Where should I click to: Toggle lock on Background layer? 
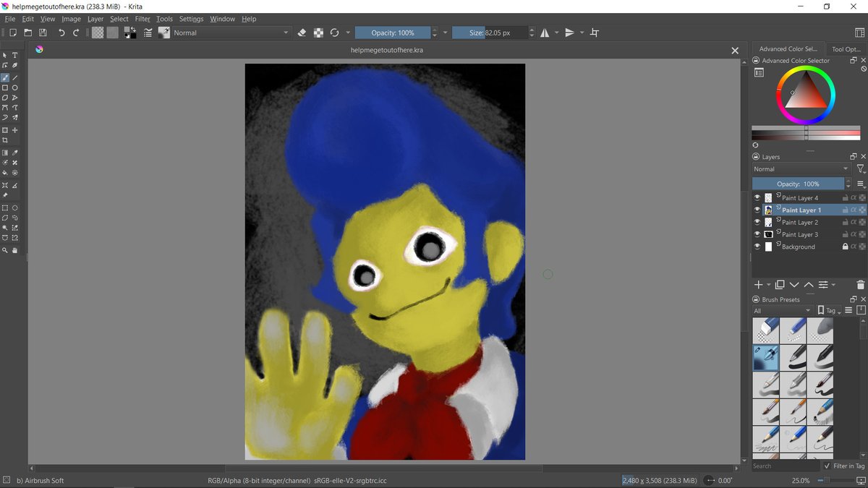click(x=845, y=247)
